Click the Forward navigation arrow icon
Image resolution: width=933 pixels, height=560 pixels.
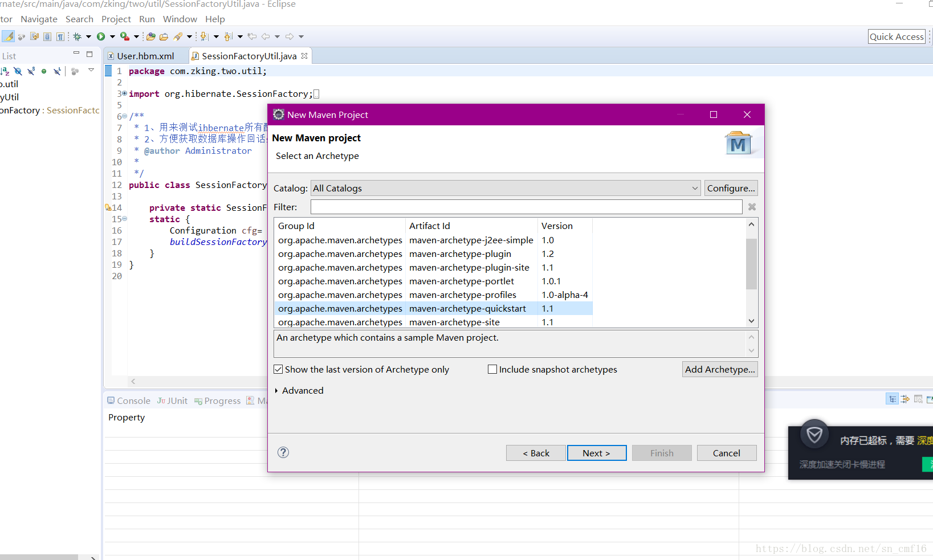[290, 36]
